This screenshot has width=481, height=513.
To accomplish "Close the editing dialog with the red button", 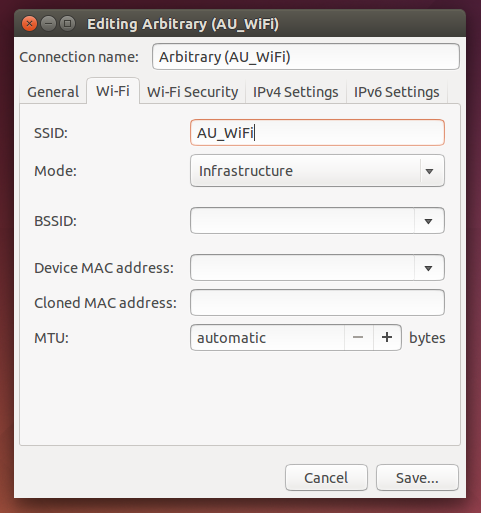I will point(29,24).
